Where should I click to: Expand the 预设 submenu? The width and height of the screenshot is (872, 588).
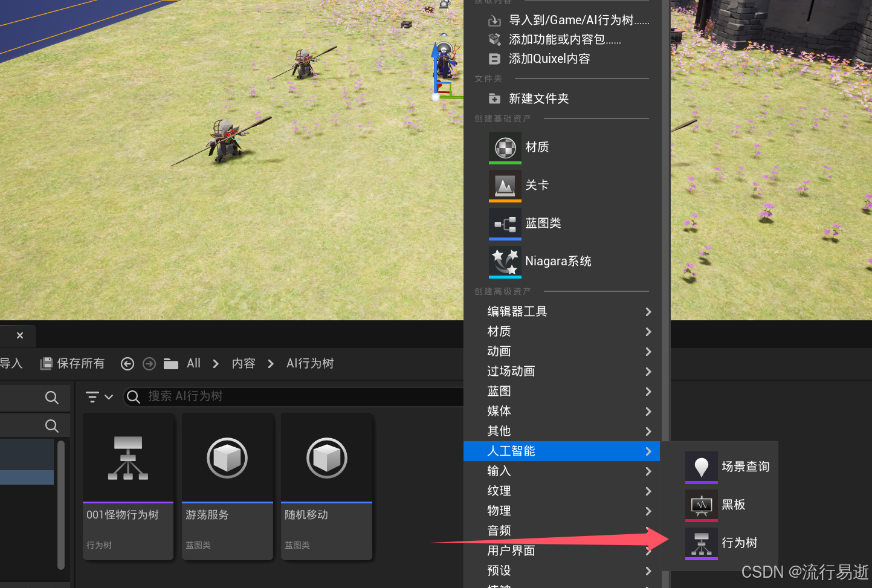tap(562, 571)
